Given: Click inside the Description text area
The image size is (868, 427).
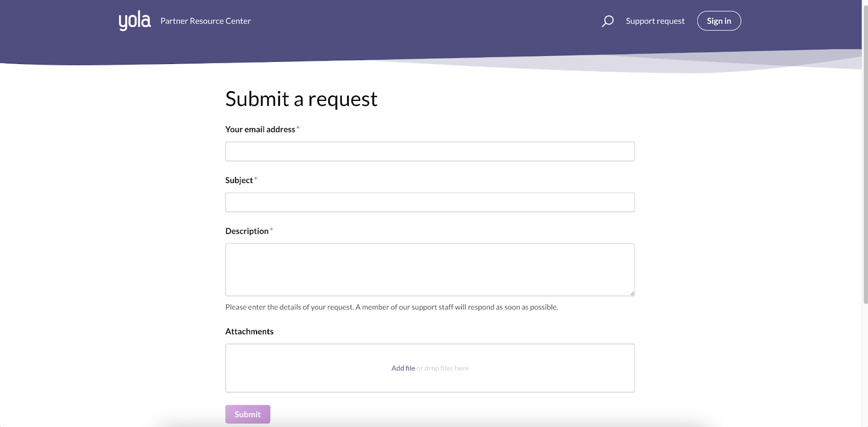Looking at the screenshot, I should 430,270.
